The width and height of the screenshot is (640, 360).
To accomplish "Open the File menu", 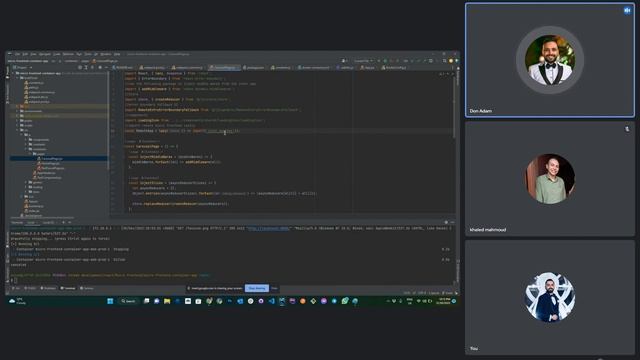I will [17, 54].
